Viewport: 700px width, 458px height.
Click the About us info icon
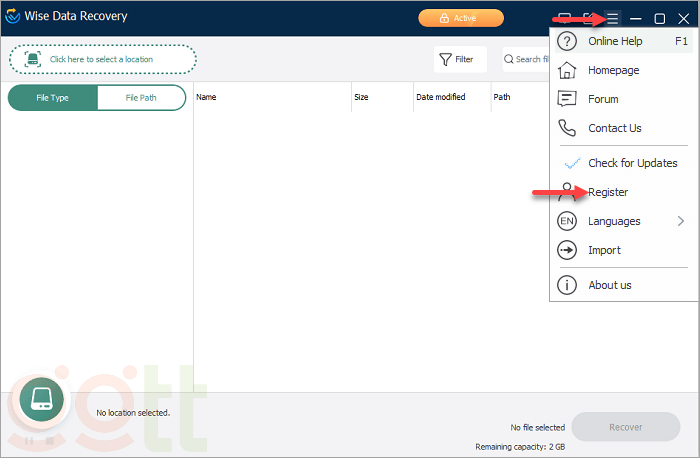tap(567, 285)
